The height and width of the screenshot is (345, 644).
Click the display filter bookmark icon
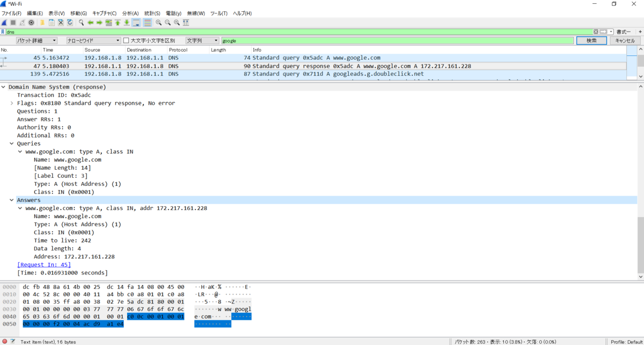[3, 32]
